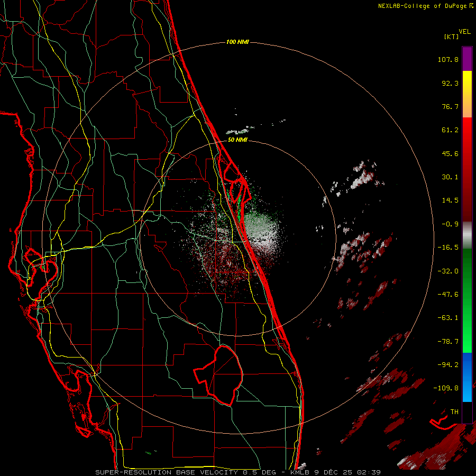
Task: Click the TH legend label
Action: [454, 412]
